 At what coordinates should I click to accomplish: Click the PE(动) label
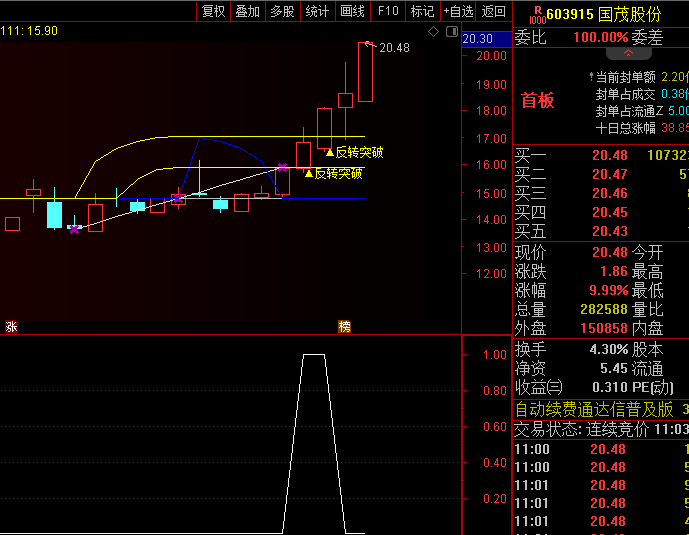pos(653,387)
